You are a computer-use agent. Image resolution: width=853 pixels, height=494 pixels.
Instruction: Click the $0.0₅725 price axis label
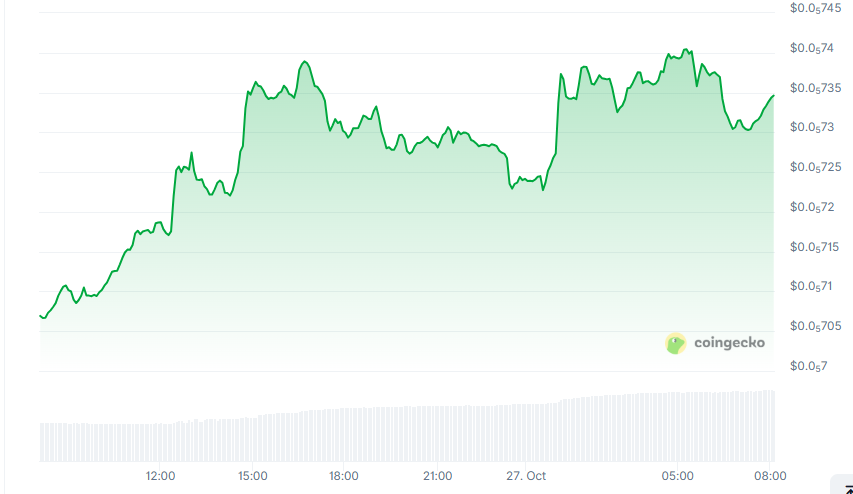click(814, 167)
